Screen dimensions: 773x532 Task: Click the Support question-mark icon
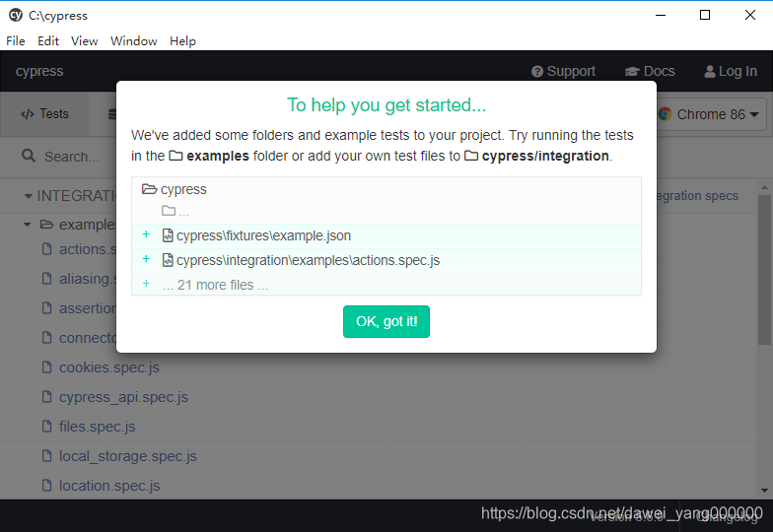point(536,72)
